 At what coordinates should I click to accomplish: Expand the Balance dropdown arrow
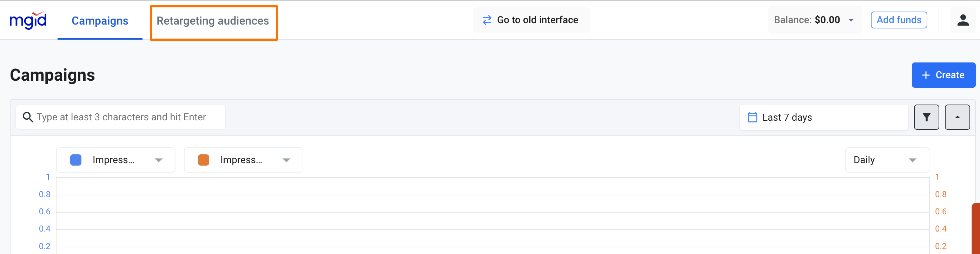coord(851,21)
